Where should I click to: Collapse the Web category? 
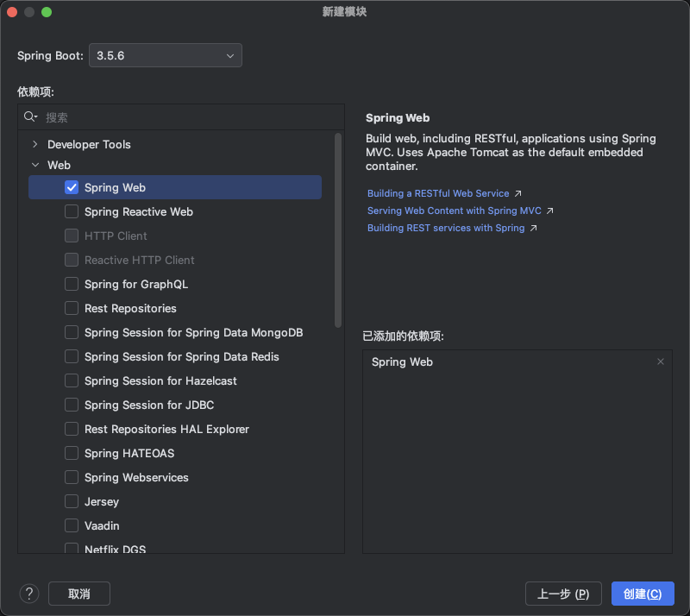coord(34,165)
